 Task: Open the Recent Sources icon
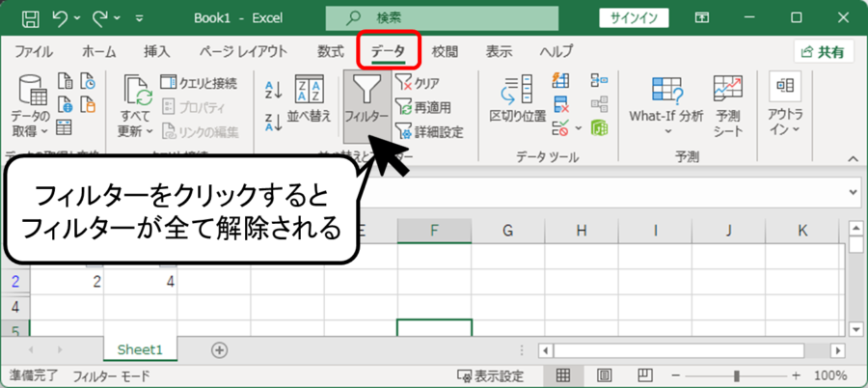[88, 81]
